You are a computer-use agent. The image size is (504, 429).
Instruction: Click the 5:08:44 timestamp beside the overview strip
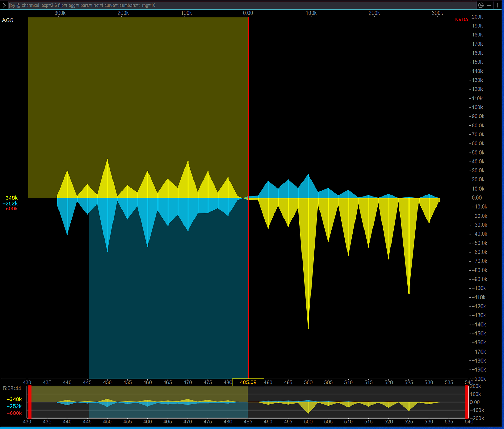click(x=12, y=388)
